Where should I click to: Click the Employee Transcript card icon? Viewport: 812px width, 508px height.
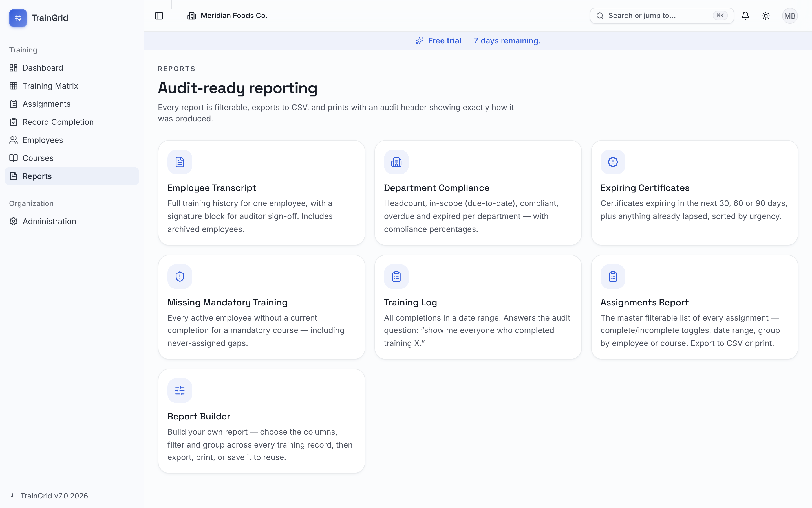click(180, 162)
